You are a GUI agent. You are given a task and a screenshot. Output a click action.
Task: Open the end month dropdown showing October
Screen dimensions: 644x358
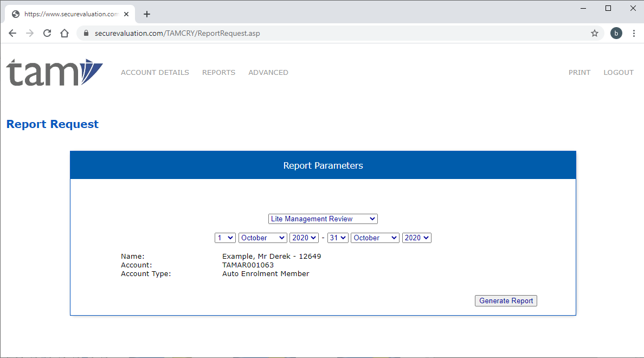375,238
